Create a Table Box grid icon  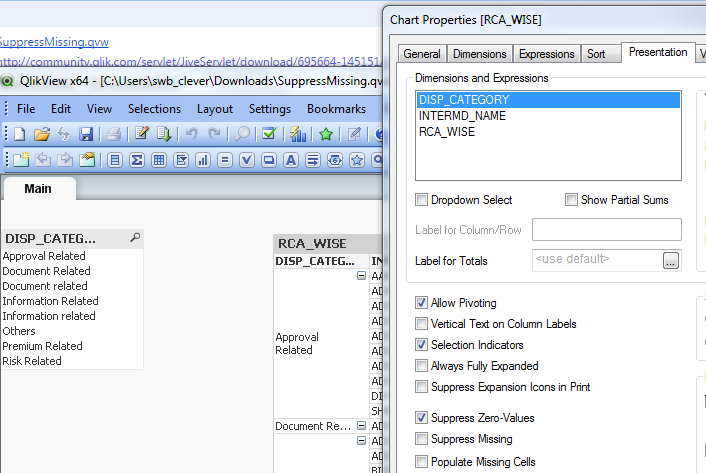pos(159,160)
